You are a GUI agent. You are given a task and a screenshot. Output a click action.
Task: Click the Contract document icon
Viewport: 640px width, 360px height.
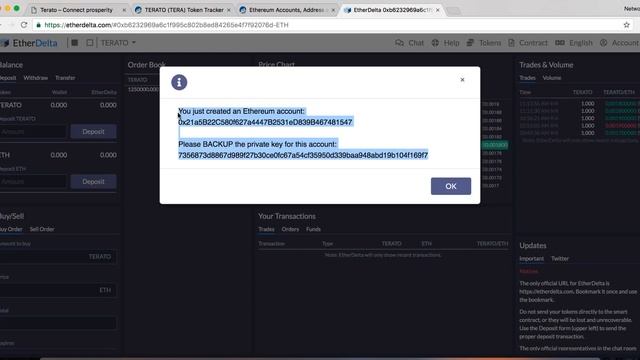point(511,43)
